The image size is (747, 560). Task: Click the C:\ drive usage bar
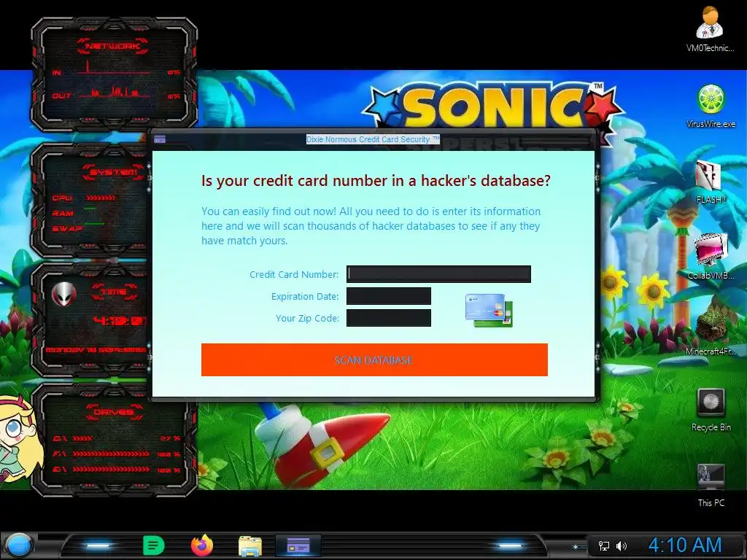(x=83, y=438)
